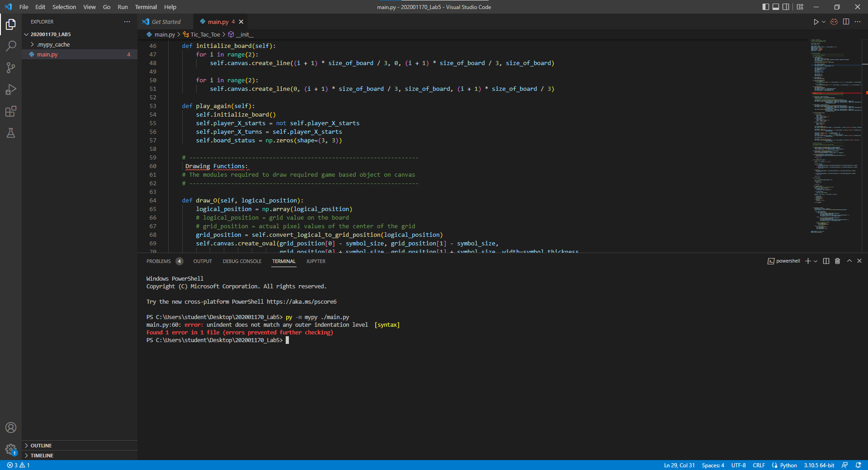The image size is (868, 470).
Task: Click powershell terminal label
Action: pyautogui.click(x=784, y=261)
